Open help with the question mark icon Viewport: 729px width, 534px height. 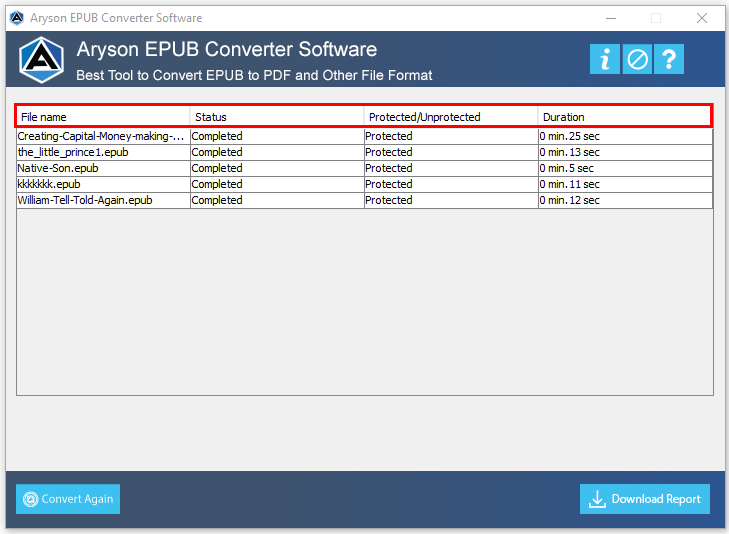pyautogui.click(x=669, y=59)
